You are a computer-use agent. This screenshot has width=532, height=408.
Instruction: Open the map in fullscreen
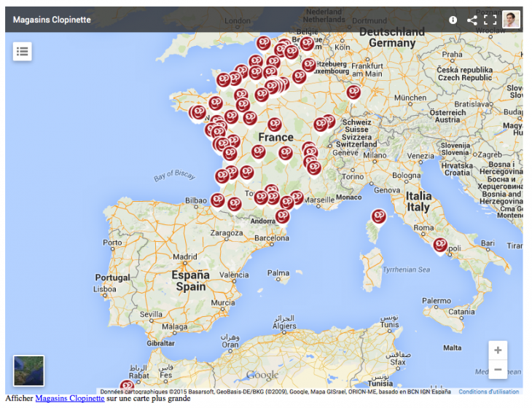pyautogui.click(x=490, y=20)
